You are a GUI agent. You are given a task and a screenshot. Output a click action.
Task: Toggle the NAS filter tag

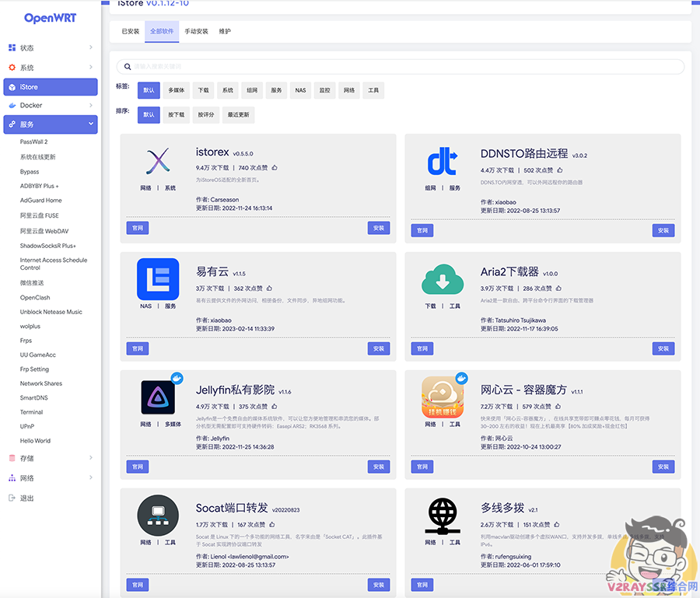tap(300, 90)
